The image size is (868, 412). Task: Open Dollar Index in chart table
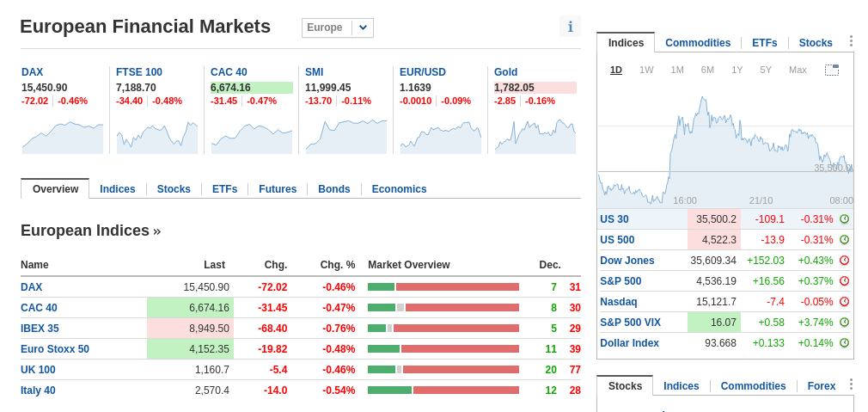(629, 343)
